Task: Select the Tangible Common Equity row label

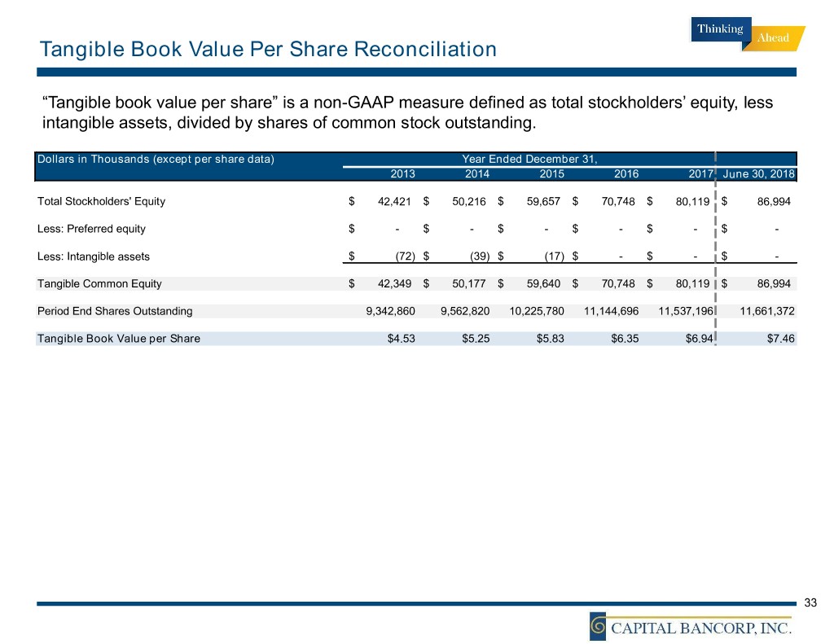Action: [x=99, y=284]
